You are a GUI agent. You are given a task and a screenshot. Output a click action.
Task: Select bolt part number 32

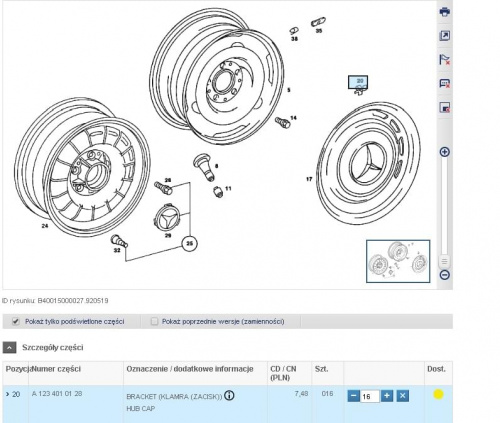117,250
